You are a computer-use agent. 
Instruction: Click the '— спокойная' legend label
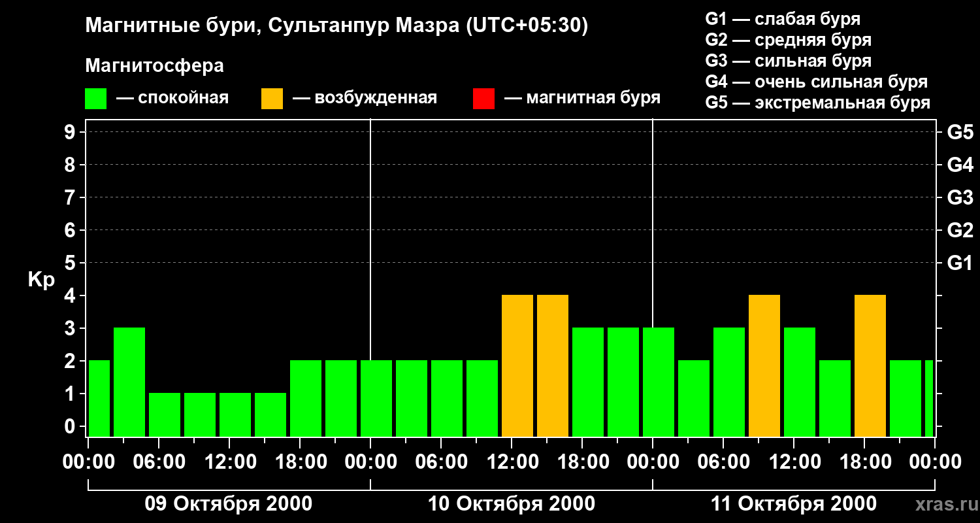click(x=172, y=99)
